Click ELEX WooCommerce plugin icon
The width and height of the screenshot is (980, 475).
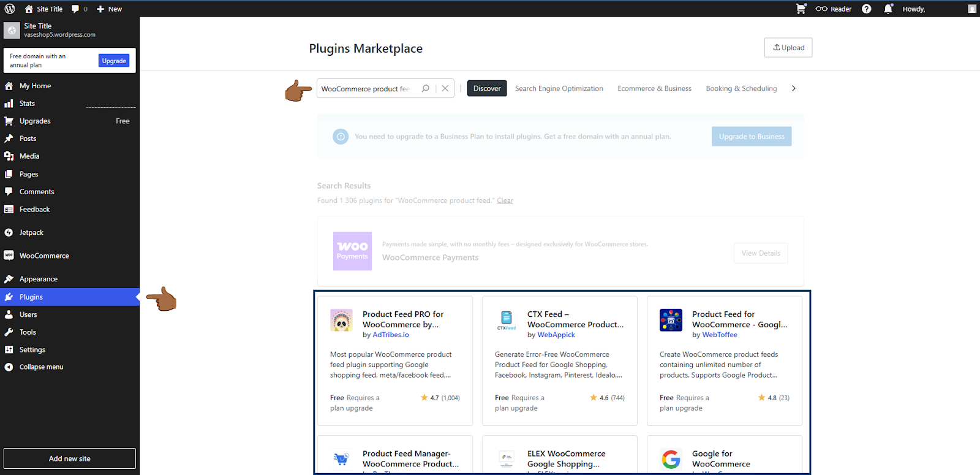(x=507, y=459)
